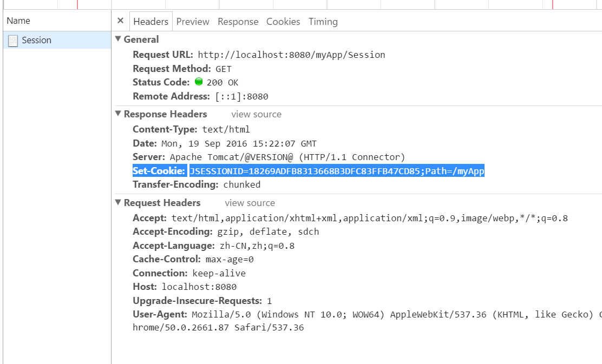This screenshot has height=364, width=602.
Task: Click the Host value localhost:8080
Action: point(199,287)
